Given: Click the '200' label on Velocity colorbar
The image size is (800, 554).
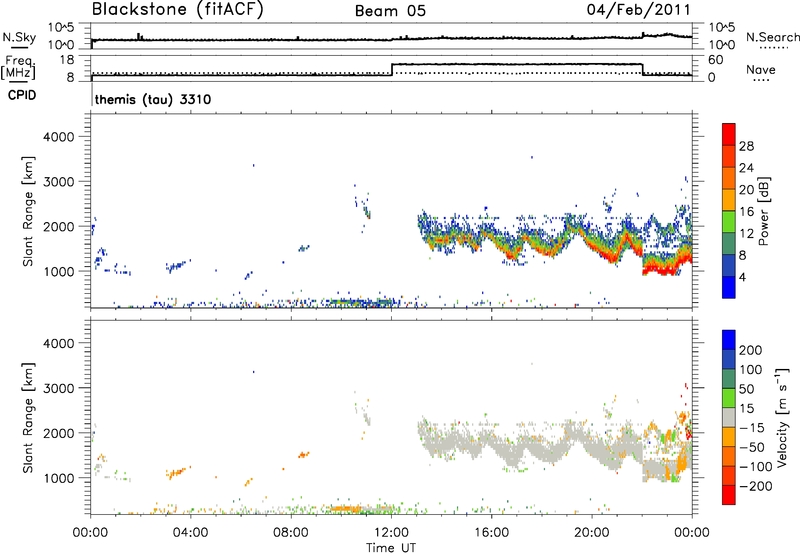Looking at the screenshot, I should click(x=751, y=350).
